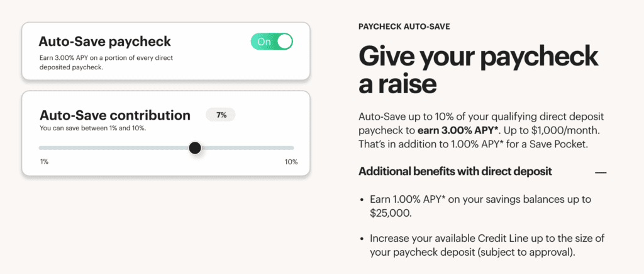Click the Increase your available Credit Line bullet
644x274 pixels.
(x=487, y=246)
